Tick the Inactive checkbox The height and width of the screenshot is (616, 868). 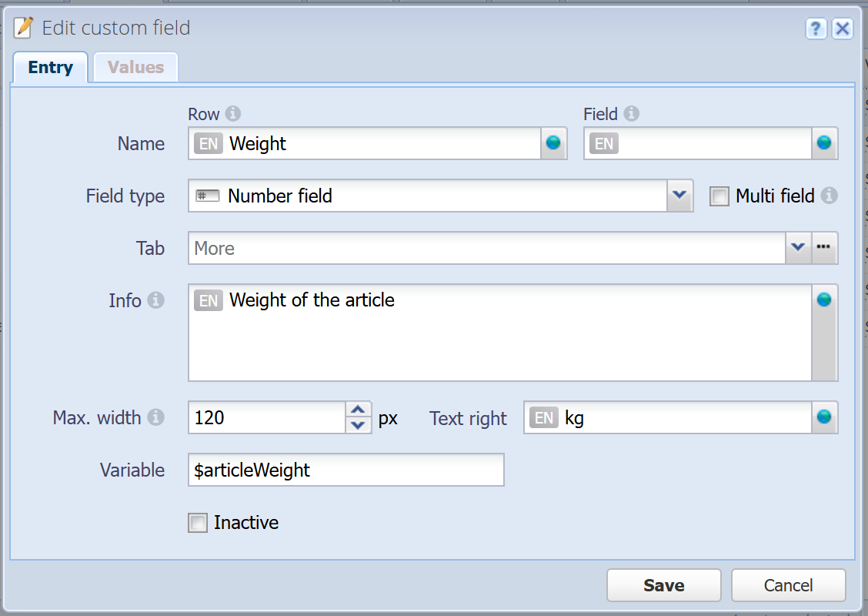pos(198,522)
